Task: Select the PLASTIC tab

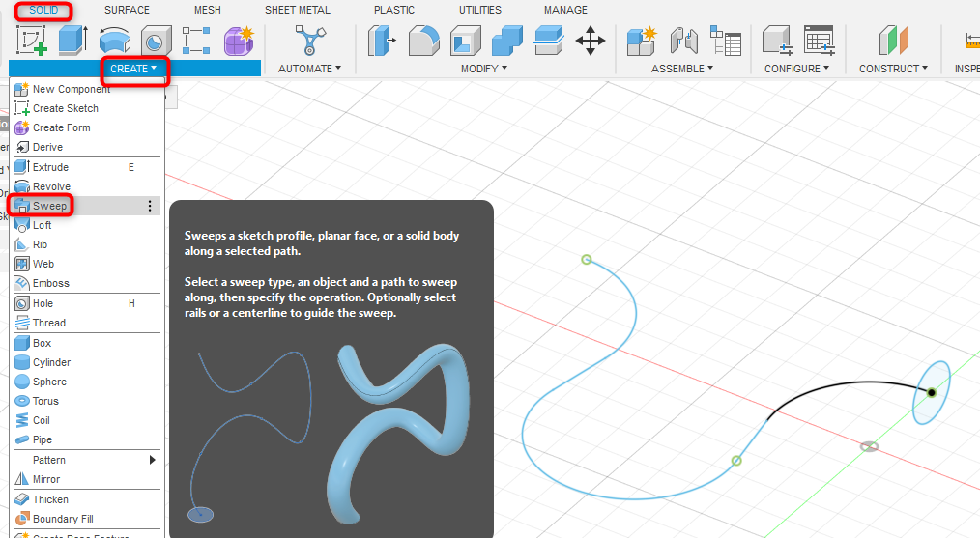Action: click(394, 10)
